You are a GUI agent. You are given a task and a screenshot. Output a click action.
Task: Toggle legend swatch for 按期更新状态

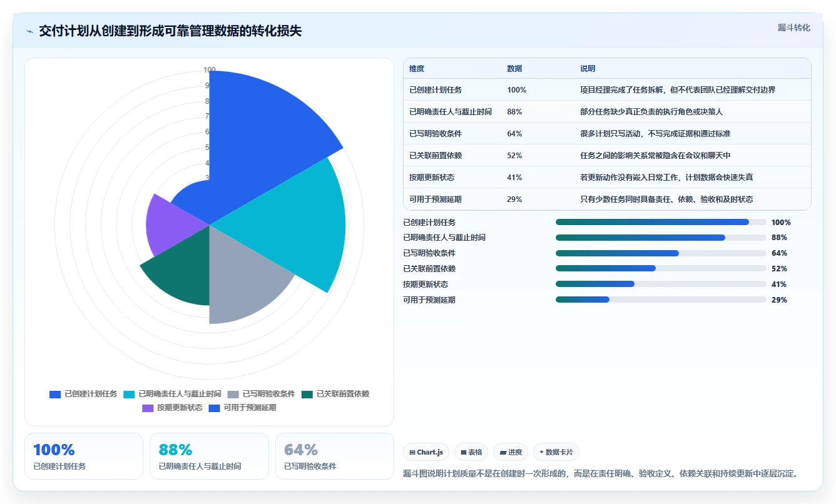[148, 408]
